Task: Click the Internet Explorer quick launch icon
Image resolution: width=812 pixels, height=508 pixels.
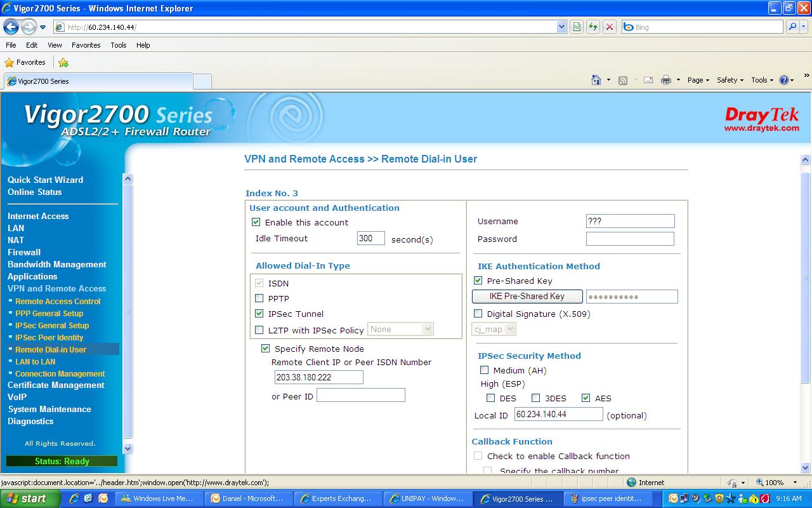Action: (x=74, y=498)
